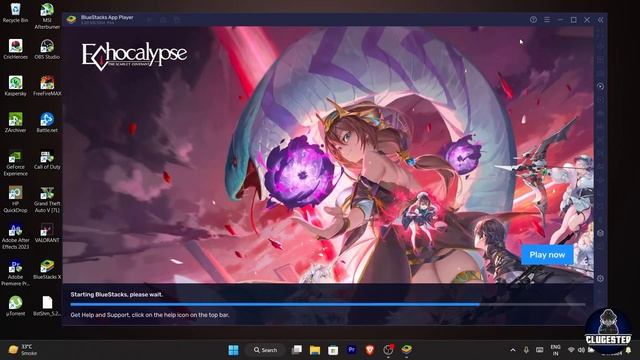Select Kaspersky desktop shortcut
640x360 pixels.
(16, 86)
